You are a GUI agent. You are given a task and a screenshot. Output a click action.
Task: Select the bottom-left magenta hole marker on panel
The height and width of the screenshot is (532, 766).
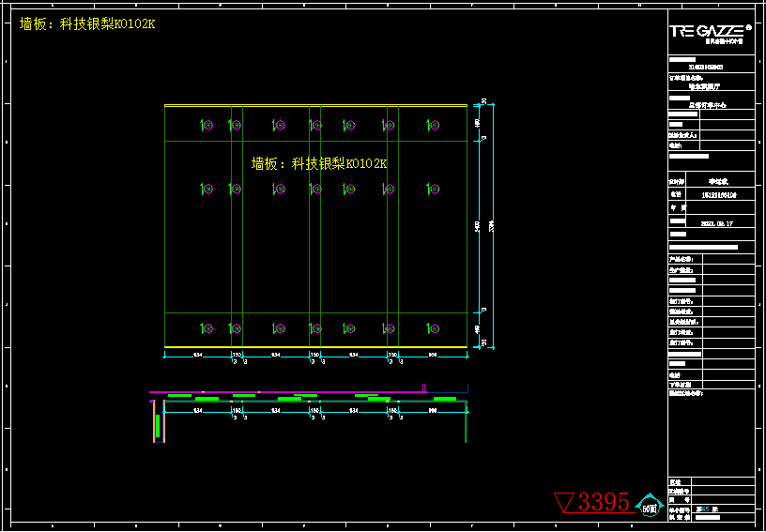pyautogui.click(x=207, y=328)
